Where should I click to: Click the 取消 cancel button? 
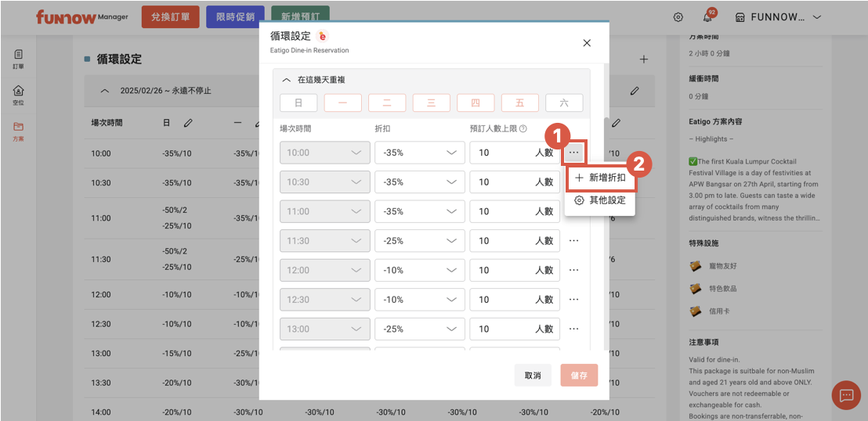click(533, 376)
